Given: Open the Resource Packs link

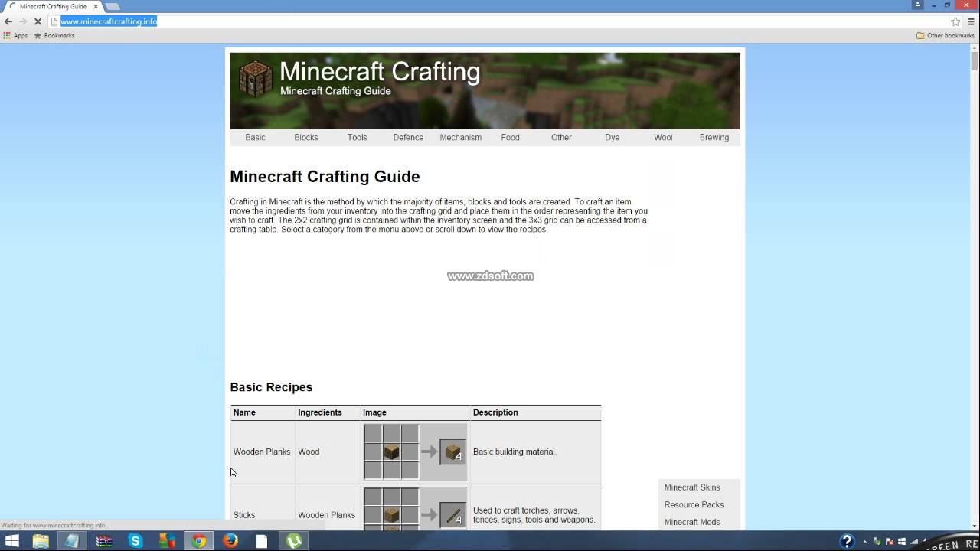Looking at the screenshot, I should pyautogui.click(x=694, y=504).
